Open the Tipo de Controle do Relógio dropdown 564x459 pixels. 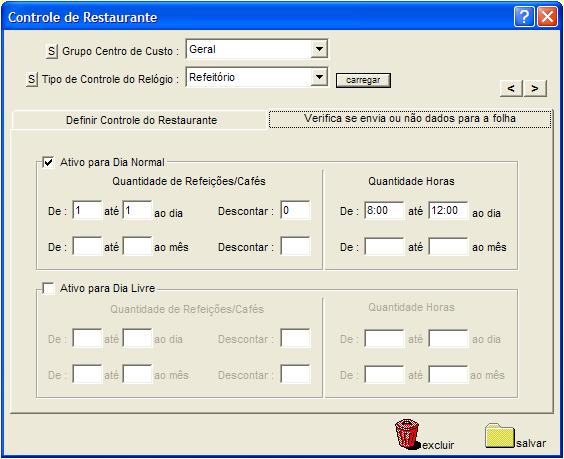tap(319, 77)
